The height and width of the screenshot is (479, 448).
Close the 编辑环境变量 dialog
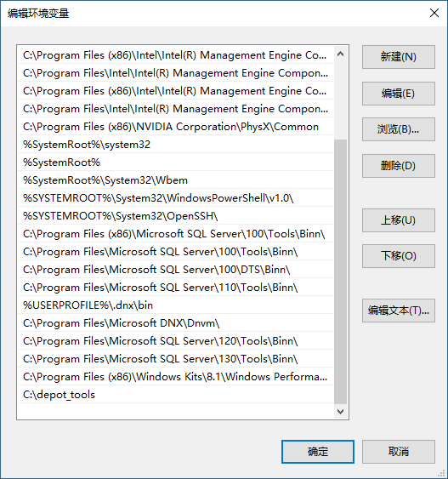[434, 13]
